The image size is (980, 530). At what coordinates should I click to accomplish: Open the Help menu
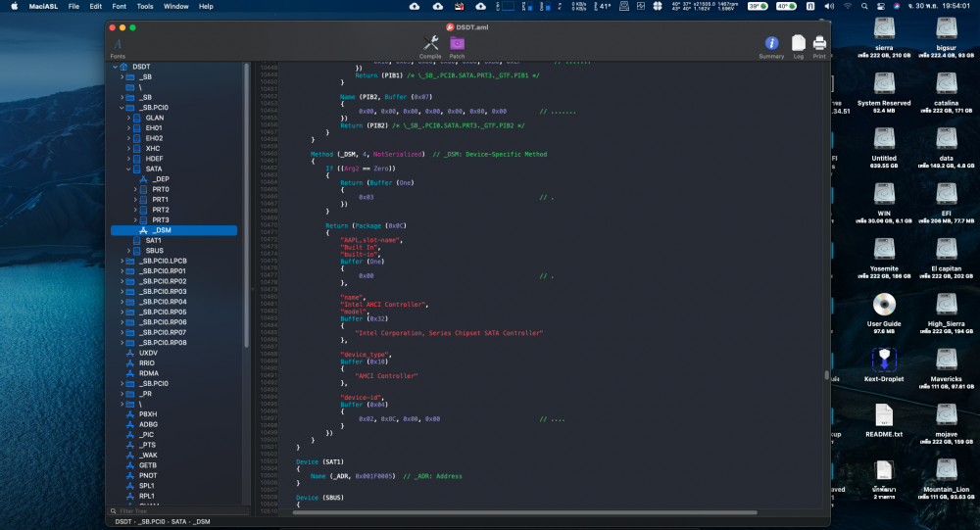pyautogui.click(x=206, y=6)
